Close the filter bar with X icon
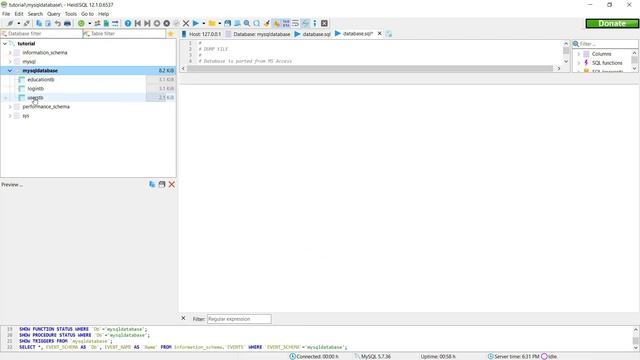The width and height of the screenshot is (640, 360). [x=183, y=318]
